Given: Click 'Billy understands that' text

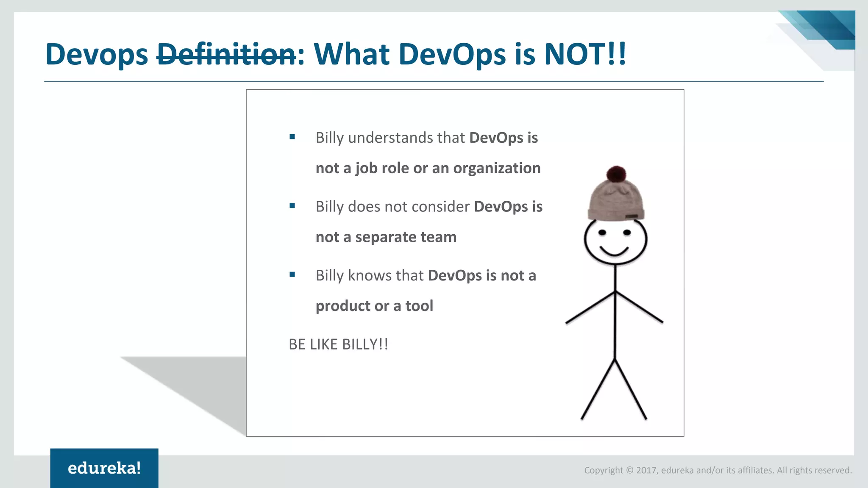Looking at the screenshot, I should point(390,138).
